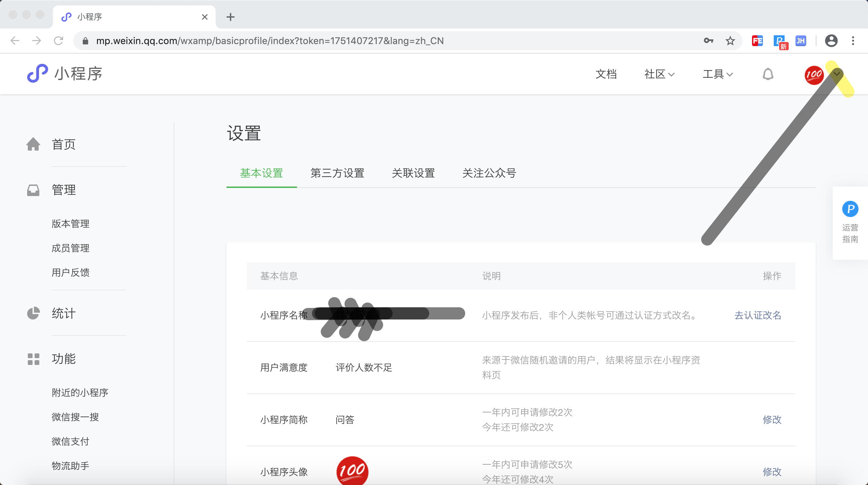Switch to the 第三方设置 tab

click(x=337, y=173)
